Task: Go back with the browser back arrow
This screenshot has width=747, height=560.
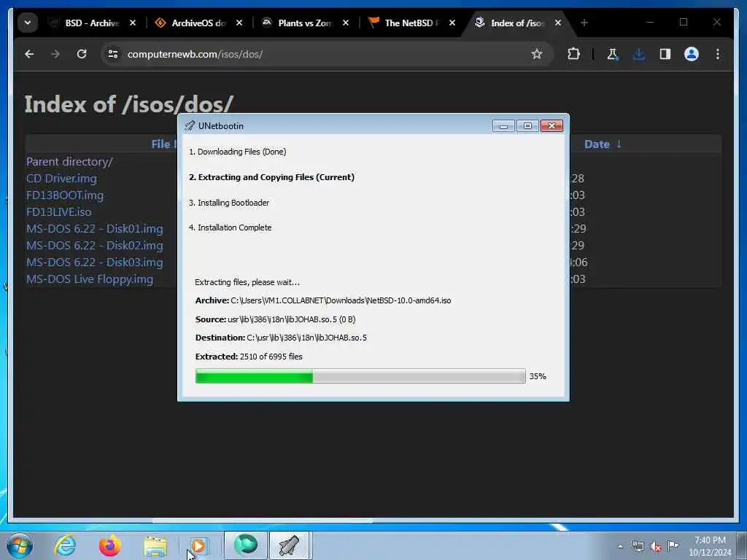Action: [29, 54]
